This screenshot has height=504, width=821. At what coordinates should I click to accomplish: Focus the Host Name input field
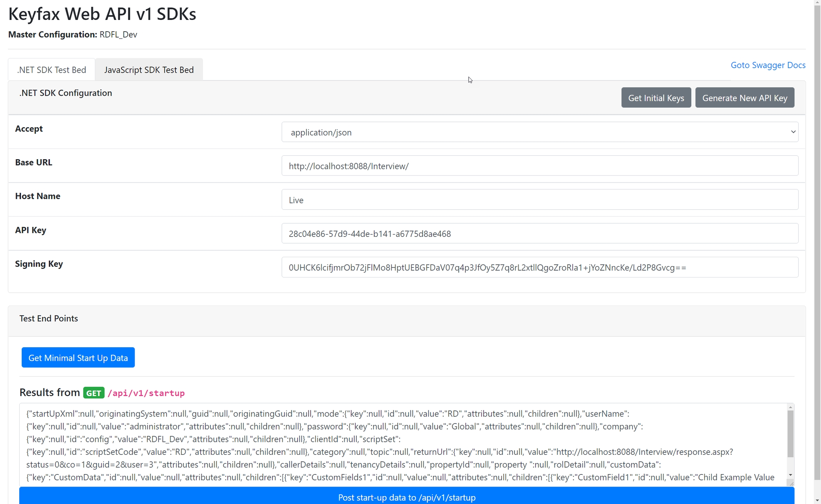coord(539,200)
